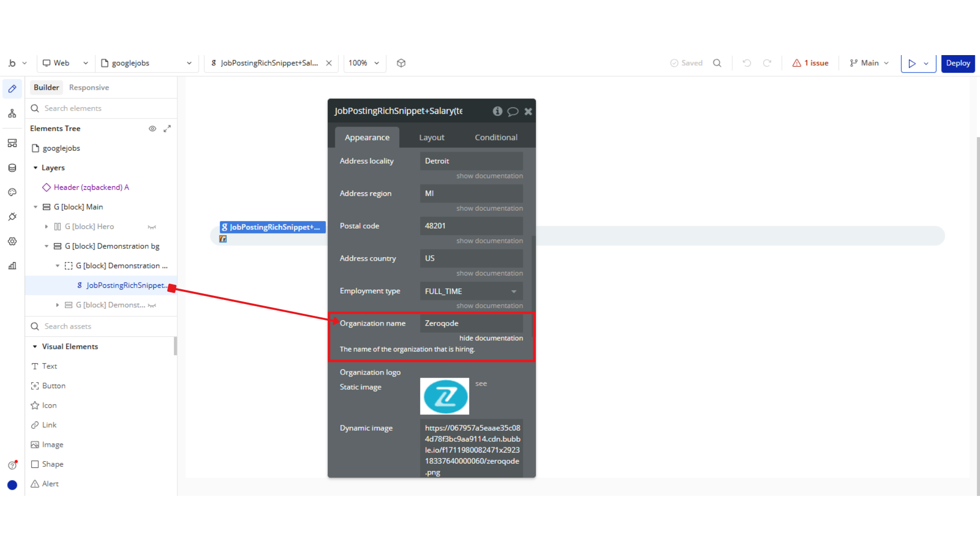
Task: Open the Plugins icon in left sidebar
Action: (x=12, y=217)
